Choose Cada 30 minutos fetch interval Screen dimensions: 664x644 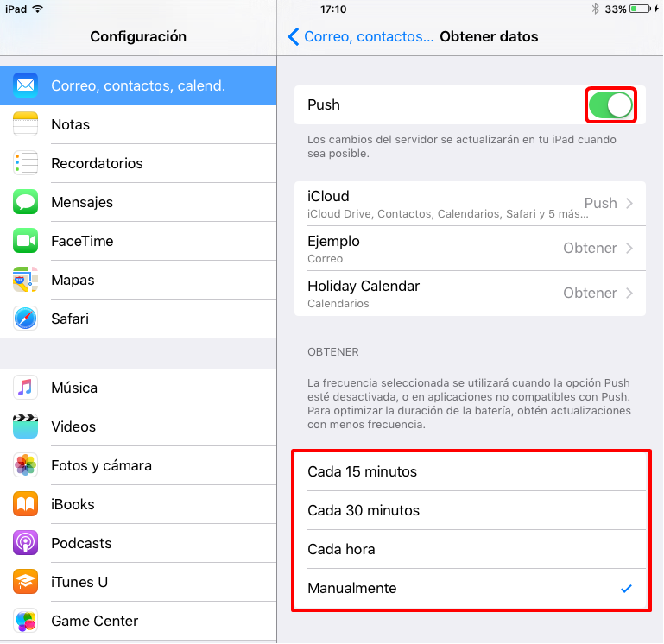470,510
